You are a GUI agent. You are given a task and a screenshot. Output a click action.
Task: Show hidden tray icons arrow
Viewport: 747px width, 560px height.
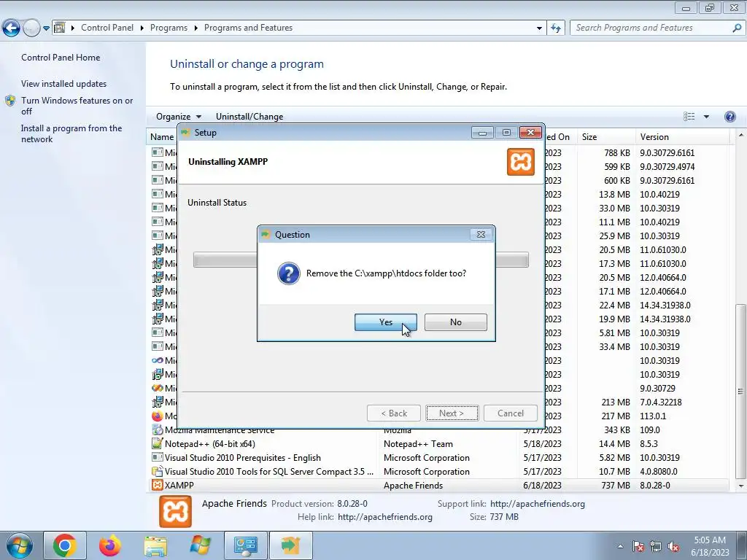[x=620, y=546]
